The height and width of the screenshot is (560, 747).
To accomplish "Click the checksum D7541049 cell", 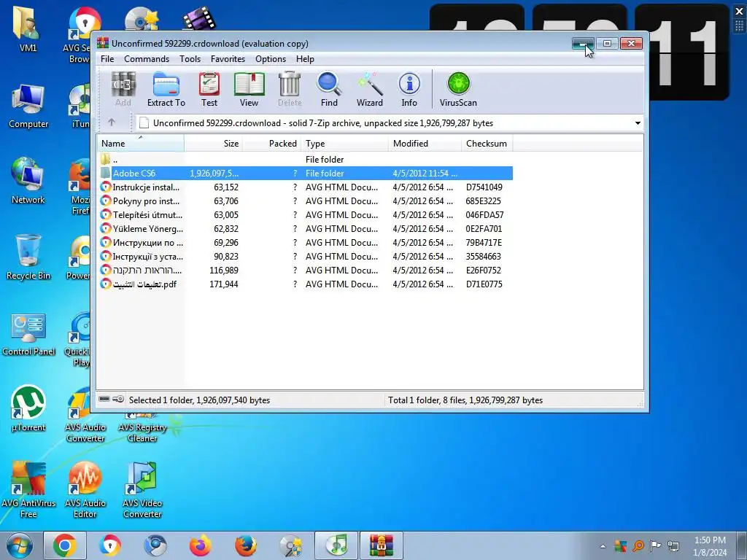I will click(484, 187).
